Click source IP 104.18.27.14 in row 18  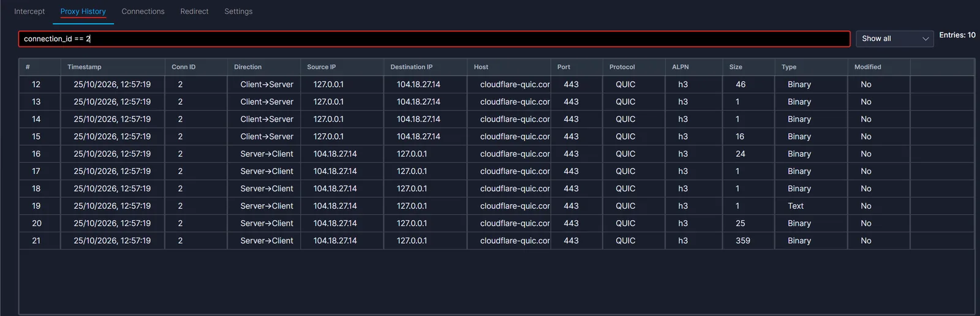click(335, 189)
